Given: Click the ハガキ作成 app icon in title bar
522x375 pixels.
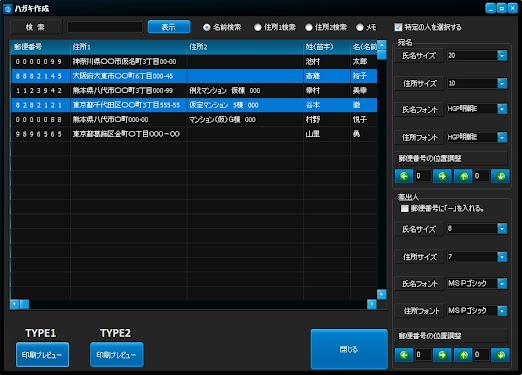Looking at the screenshot, I should [8, 8].
